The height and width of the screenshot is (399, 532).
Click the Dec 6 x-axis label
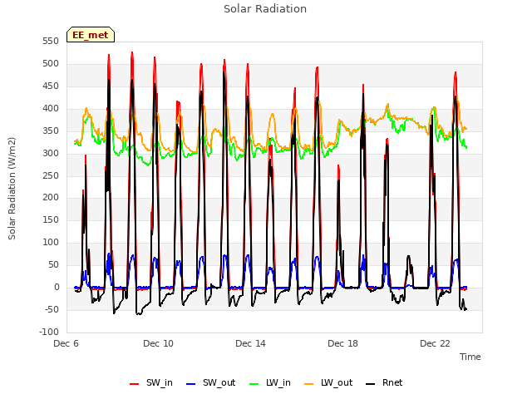66,343
